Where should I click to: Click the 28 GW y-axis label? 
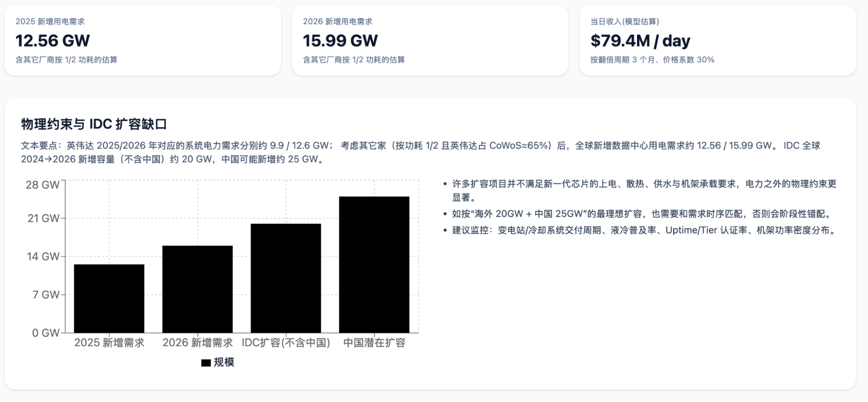click(43, 185)
